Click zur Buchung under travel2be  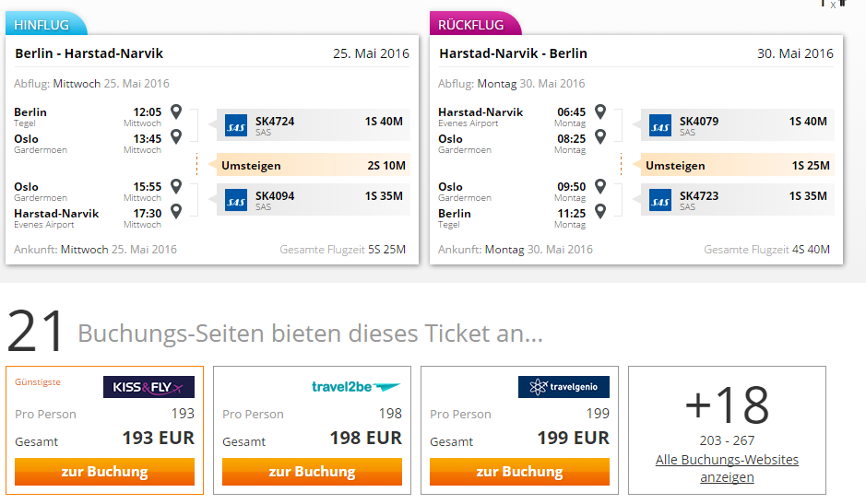pos(312,472)
